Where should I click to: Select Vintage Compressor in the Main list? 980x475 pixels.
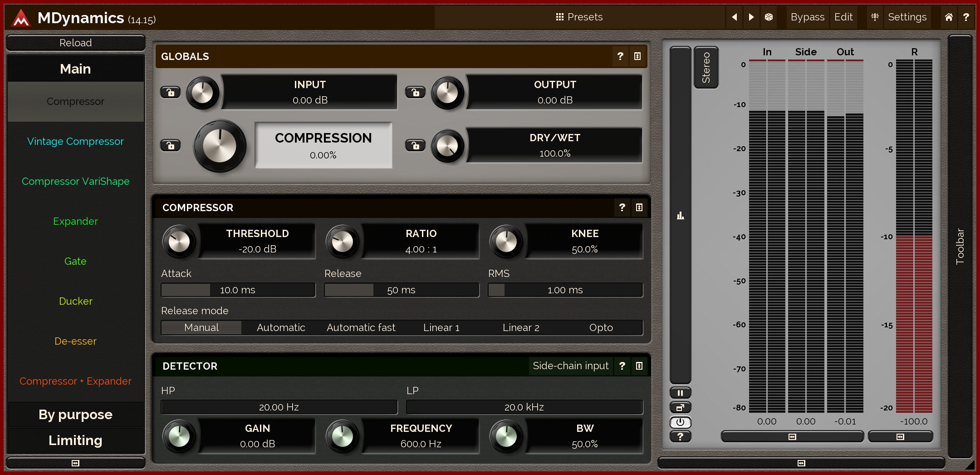[76, 141]
